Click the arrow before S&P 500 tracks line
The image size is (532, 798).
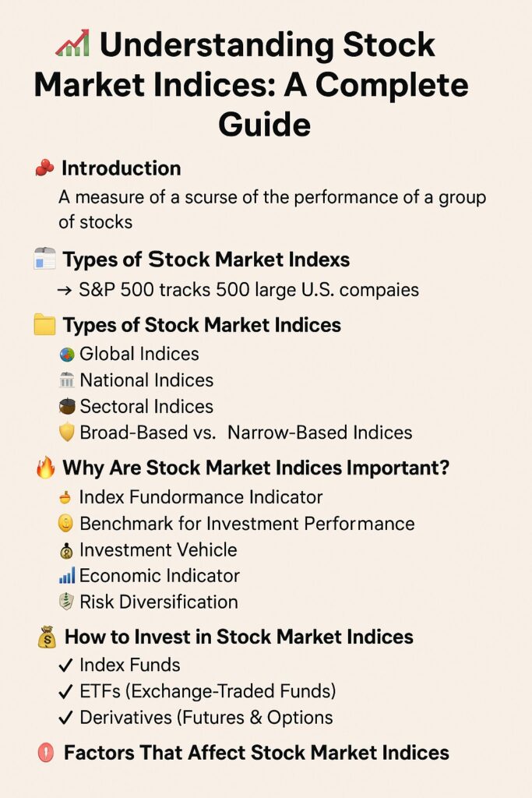pyautogui.click(x=65, y=291)
